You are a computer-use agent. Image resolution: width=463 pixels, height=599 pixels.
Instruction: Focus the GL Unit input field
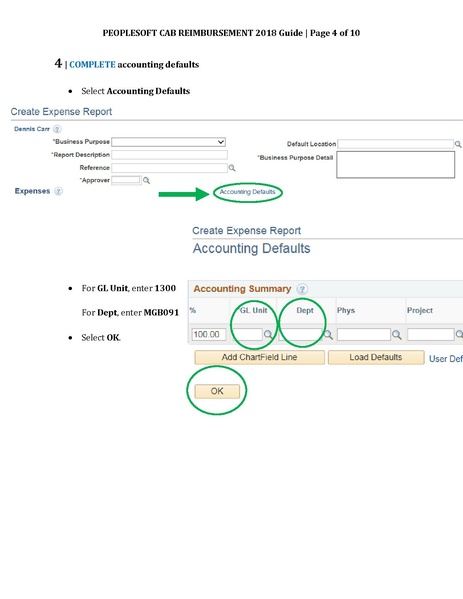247,335
